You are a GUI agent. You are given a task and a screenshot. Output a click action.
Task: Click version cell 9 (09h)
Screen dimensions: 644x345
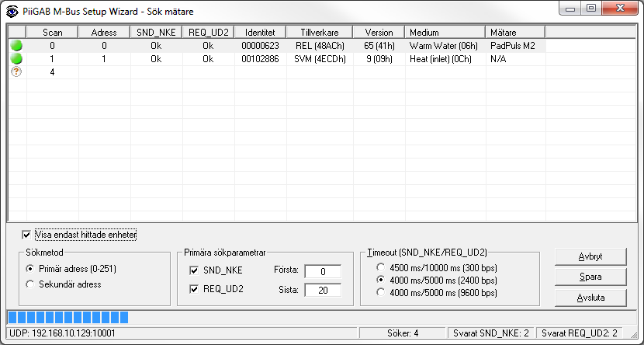(x=379, y=59)
